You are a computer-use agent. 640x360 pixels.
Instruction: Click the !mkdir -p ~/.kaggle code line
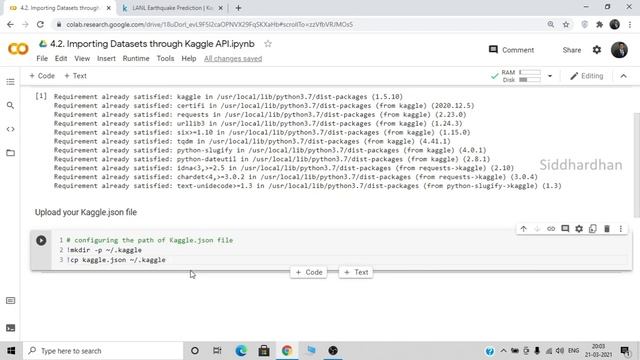104,250
